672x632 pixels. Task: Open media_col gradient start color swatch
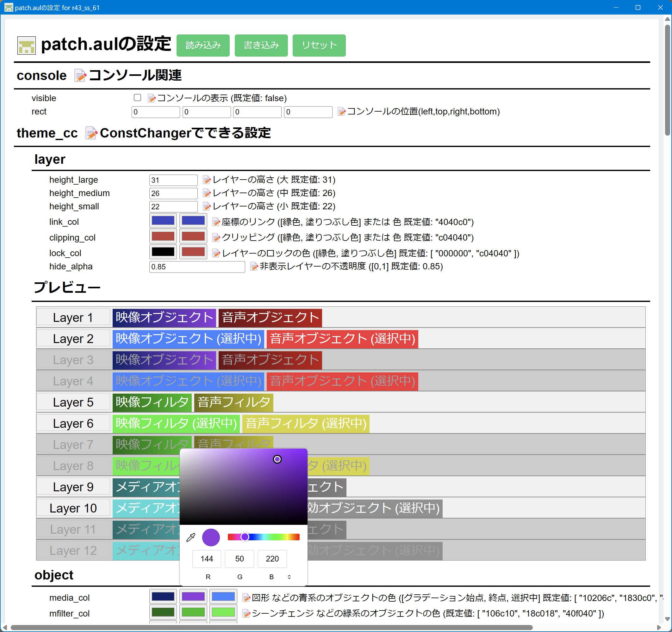(x=163, y=597)
